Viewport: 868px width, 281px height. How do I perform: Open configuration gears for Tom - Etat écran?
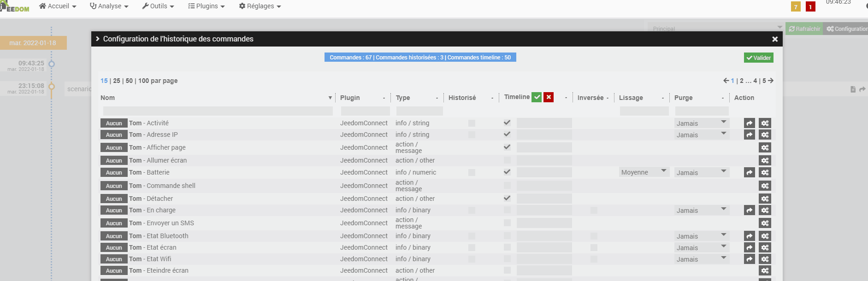coord(765,247)
